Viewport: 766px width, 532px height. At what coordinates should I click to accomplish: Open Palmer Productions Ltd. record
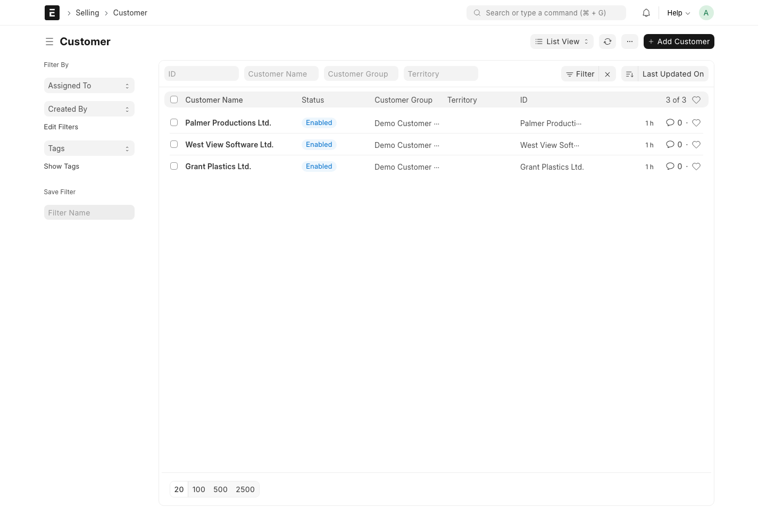[x=228, y=123]
